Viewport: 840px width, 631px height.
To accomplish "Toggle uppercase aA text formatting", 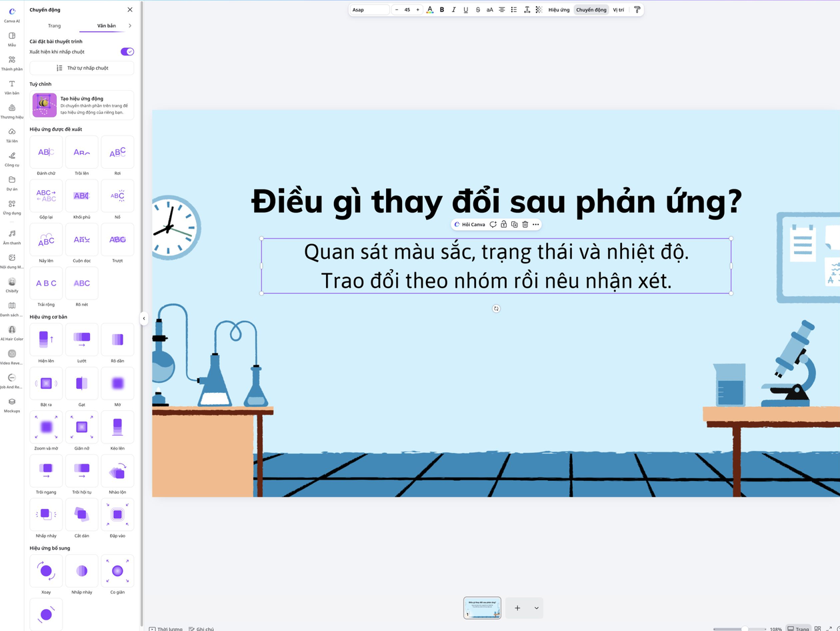I will point(490,10).
